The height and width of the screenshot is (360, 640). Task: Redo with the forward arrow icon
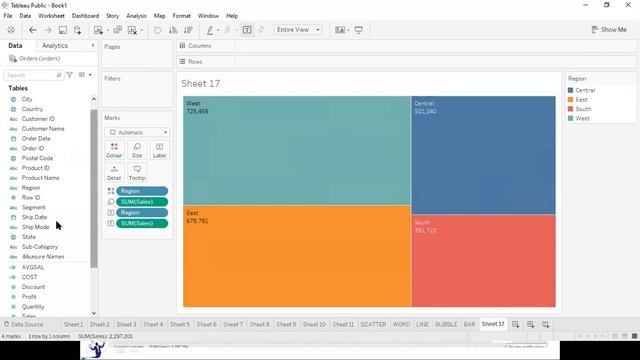coord(47,30)
